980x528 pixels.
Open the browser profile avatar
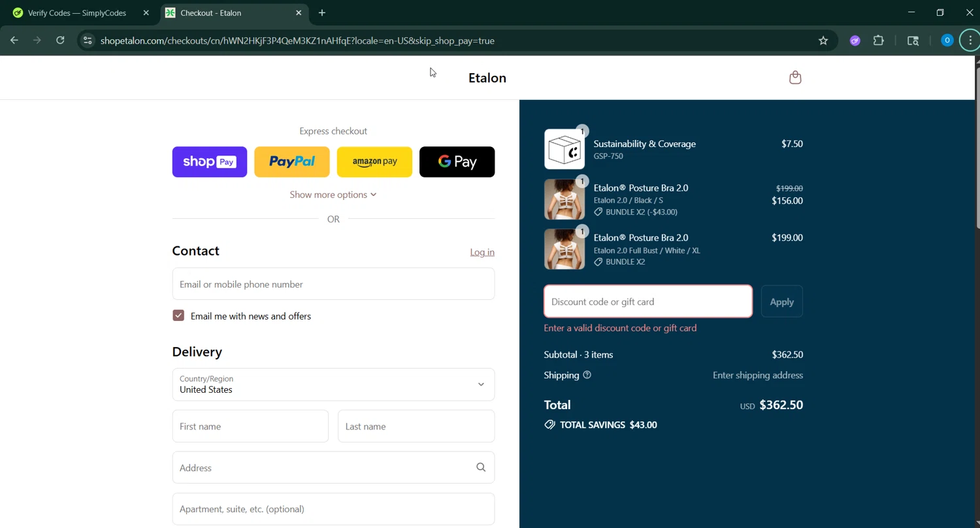[947, 41]
